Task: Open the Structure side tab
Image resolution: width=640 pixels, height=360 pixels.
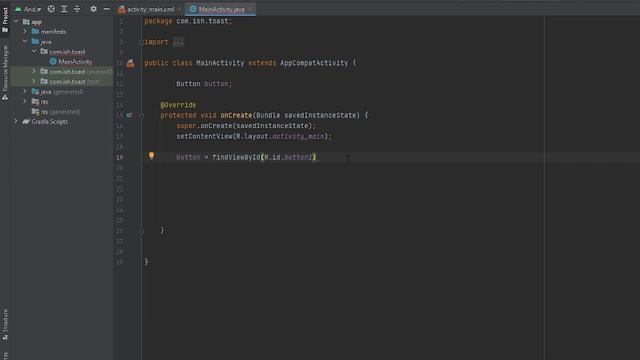Action: click(x=5, y=324)
